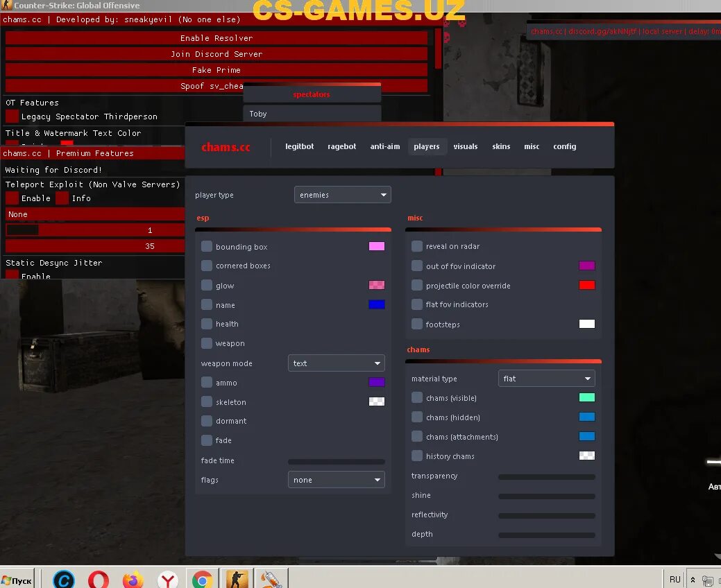
Task: Enable chams (visible) checkbox
Action: pyautogui.click(x=417, y=397)
